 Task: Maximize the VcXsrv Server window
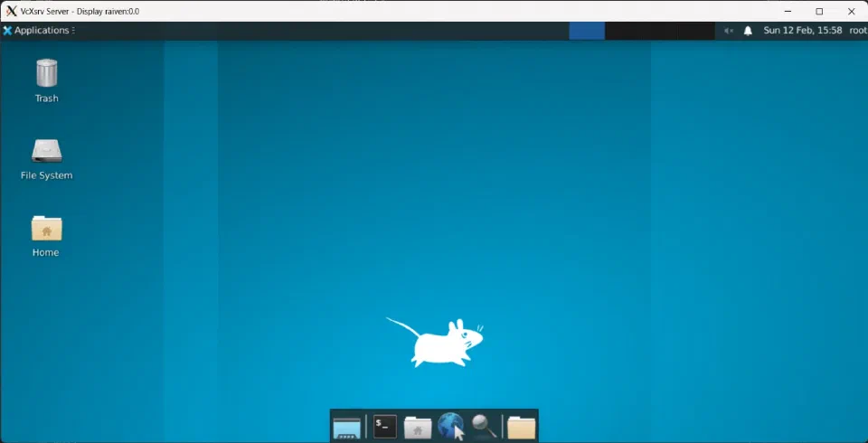(819, 11)
